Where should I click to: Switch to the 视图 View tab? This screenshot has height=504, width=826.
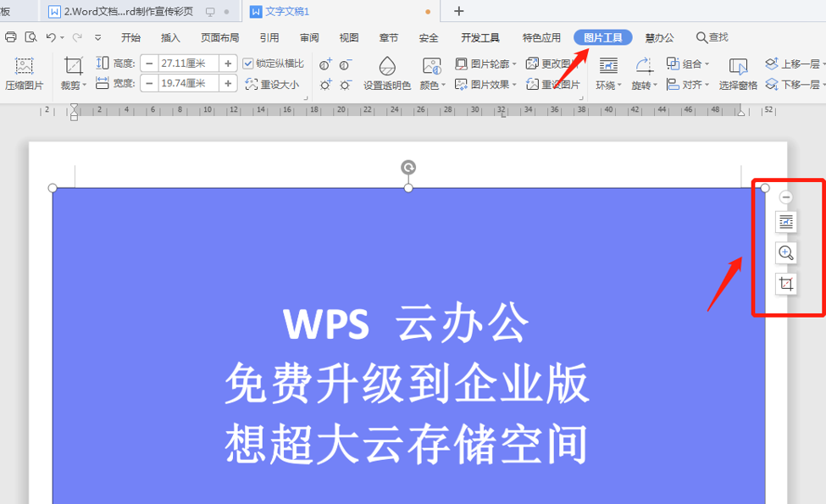349,37
